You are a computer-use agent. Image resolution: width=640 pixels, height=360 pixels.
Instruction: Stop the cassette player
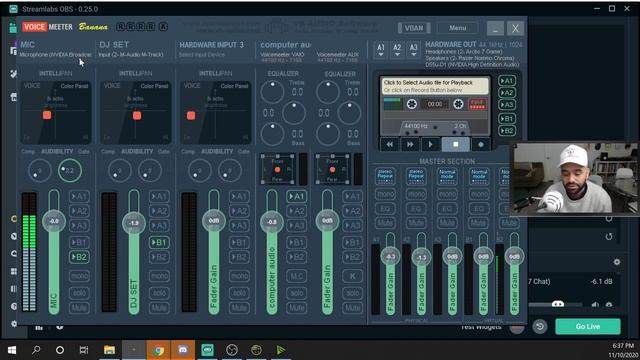[x=456, y=144]
